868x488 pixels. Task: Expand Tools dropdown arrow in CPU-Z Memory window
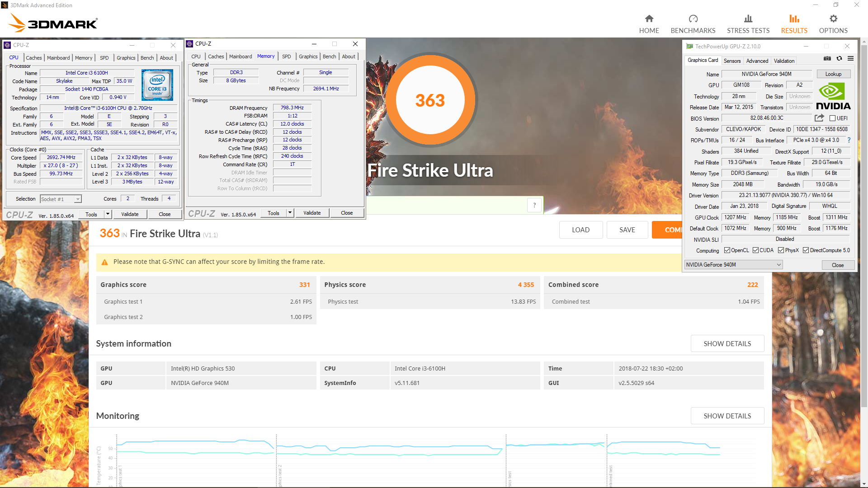[290, 213]
